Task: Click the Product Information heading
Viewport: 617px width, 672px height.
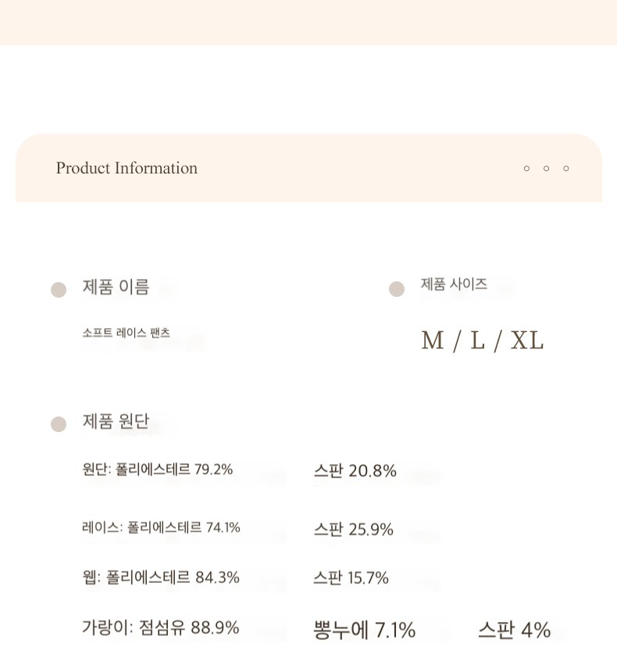Action: 127,168
